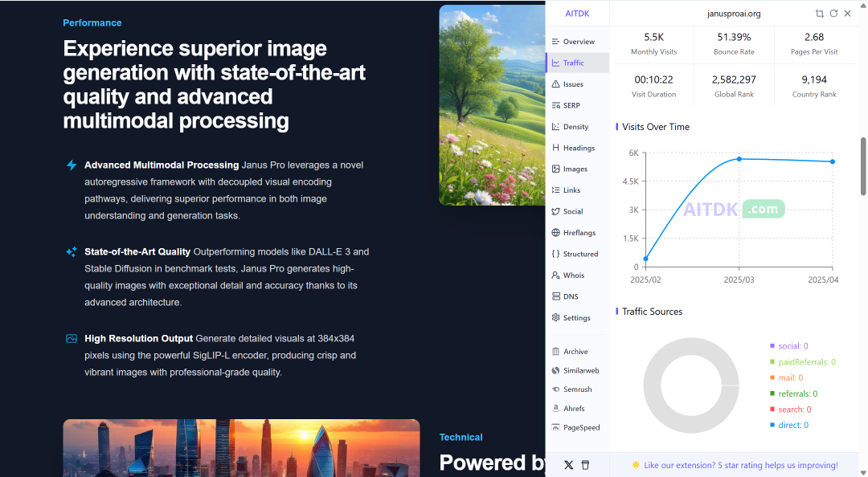The width and height of the screenshot is (868, 477).
Task: Click the PageSpeed gauge icon
Action: (556, 427)
